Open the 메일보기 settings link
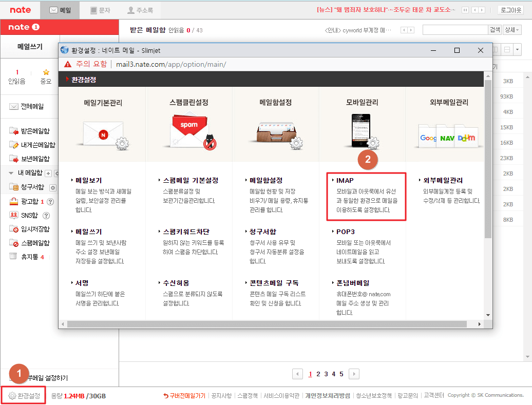Viewport: 532px width, 405px height. click(88, 181)
